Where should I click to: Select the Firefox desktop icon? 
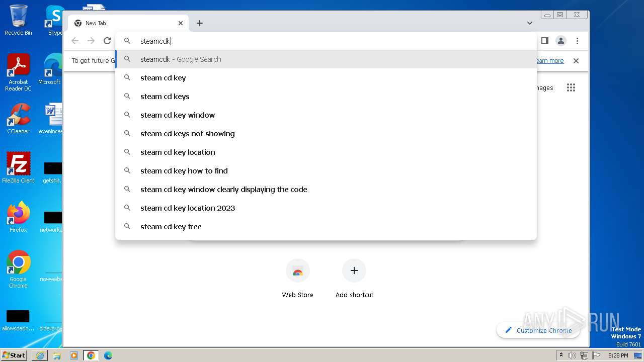18,217
